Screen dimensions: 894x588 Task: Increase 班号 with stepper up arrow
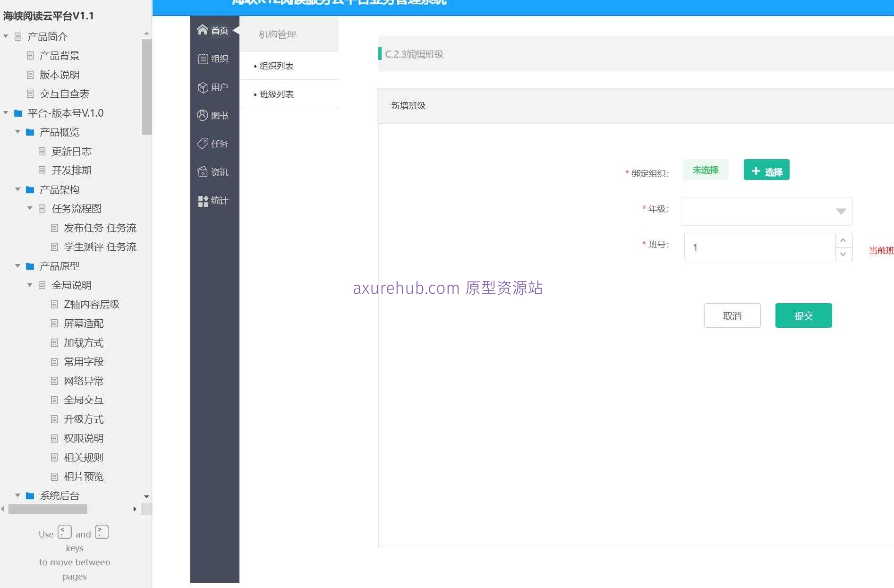click(843, 240)
